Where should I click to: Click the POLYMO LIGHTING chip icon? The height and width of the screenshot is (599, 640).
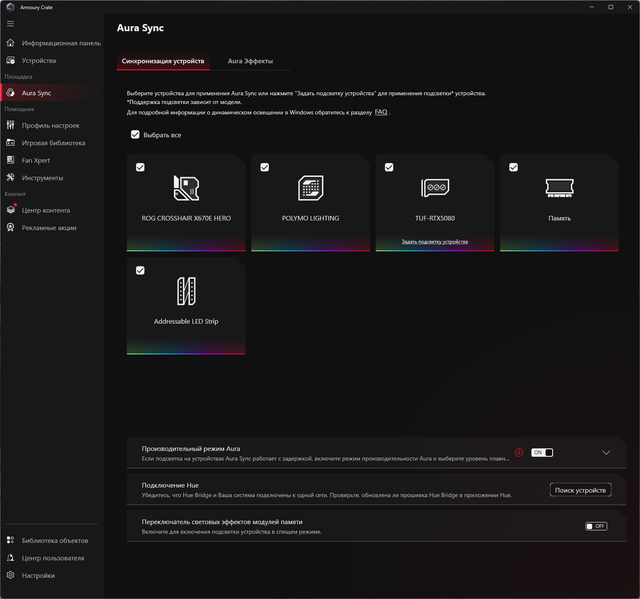(x=311, y=188)
